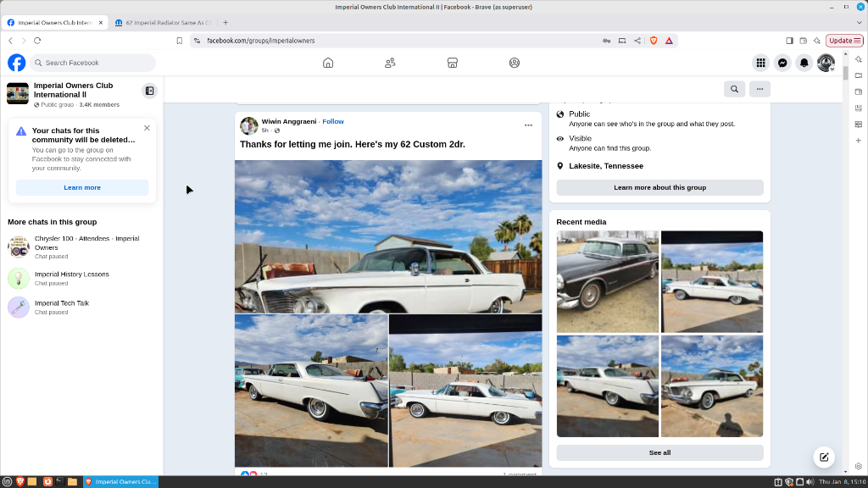Open the compose pencil button bottom right
The height and width of the screenshot is (488, 868).
(x=823, y=457)
